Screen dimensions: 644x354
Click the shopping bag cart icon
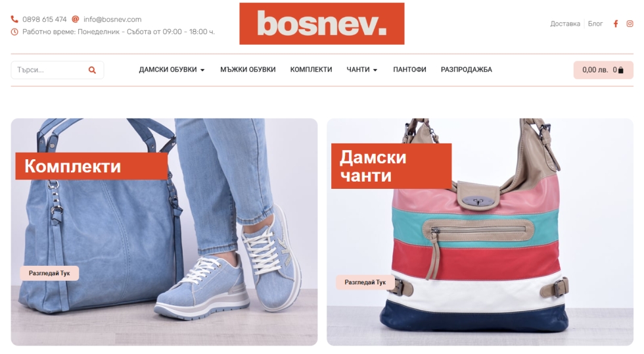pyautogui.click(x=620, y=70)
